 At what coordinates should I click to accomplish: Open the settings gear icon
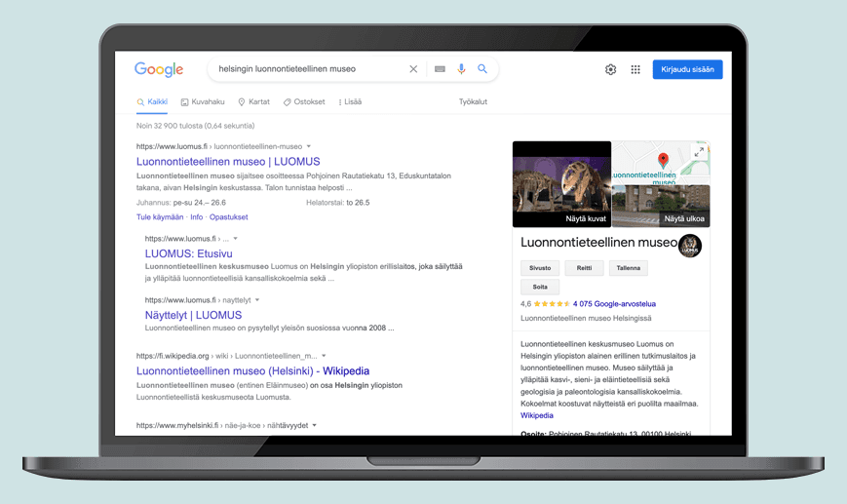tap(610, 69)
